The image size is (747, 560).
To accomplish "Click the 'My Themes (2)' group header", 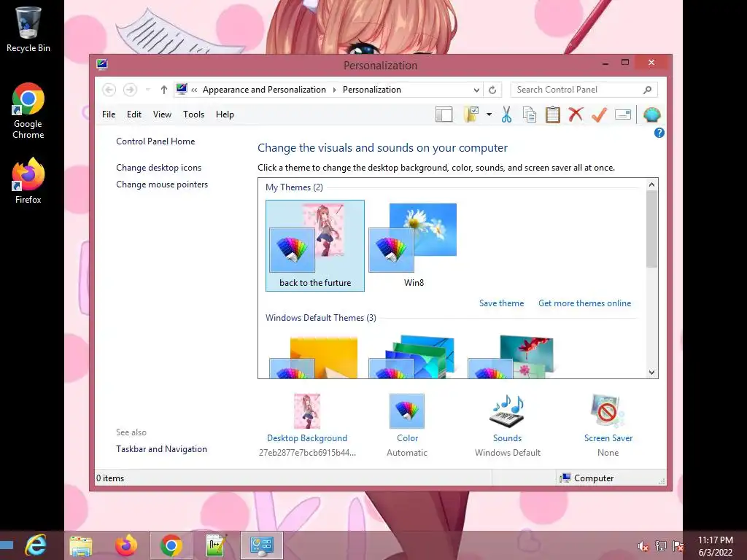I will click(x=294, y=187).
